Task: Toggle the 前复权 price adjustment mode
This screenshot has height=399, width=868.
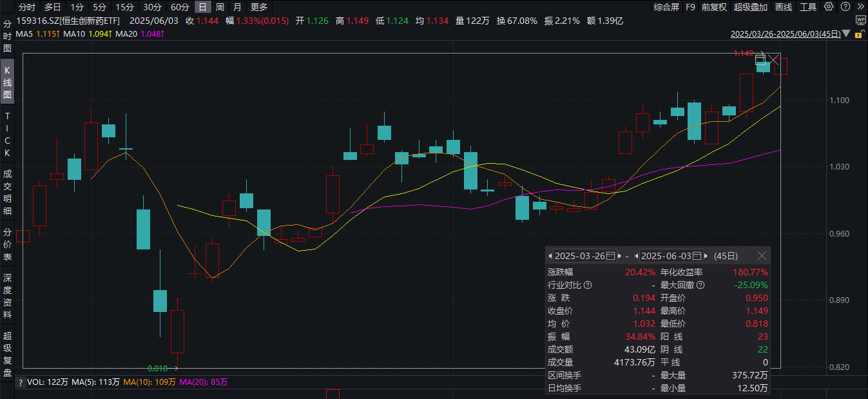Action: (714, 7)
